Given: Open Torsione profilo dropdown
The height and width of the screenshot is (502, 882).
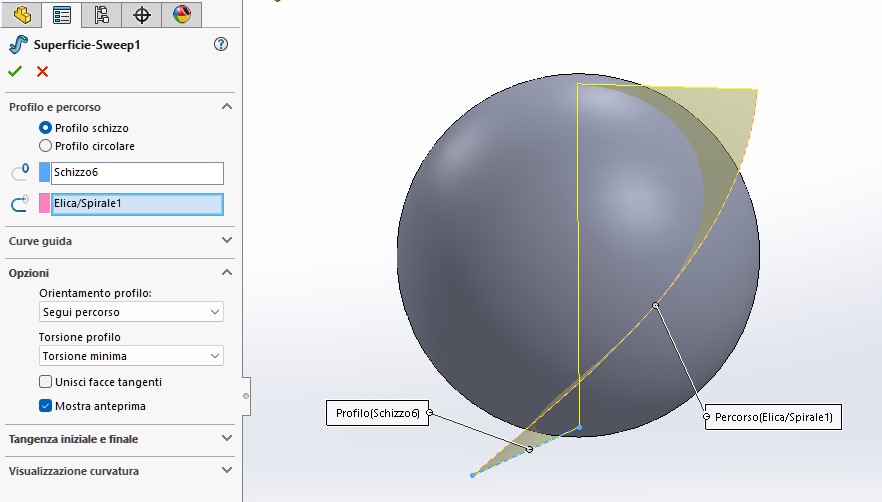Looking at the screenshot, I should coord(131,356).
